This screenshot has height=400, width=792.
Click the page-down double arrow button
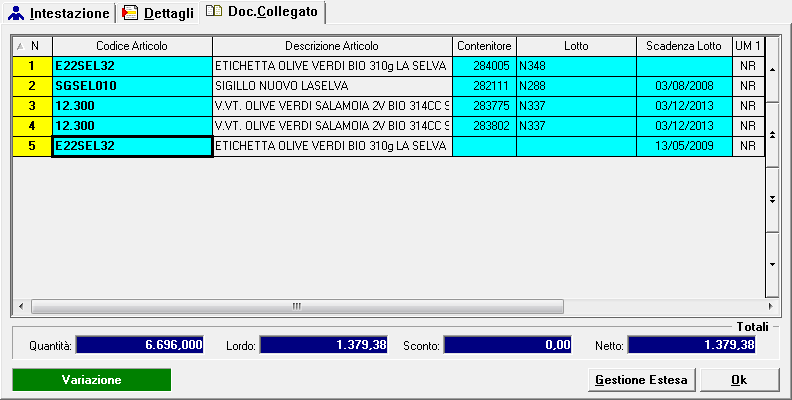point(772,199)
